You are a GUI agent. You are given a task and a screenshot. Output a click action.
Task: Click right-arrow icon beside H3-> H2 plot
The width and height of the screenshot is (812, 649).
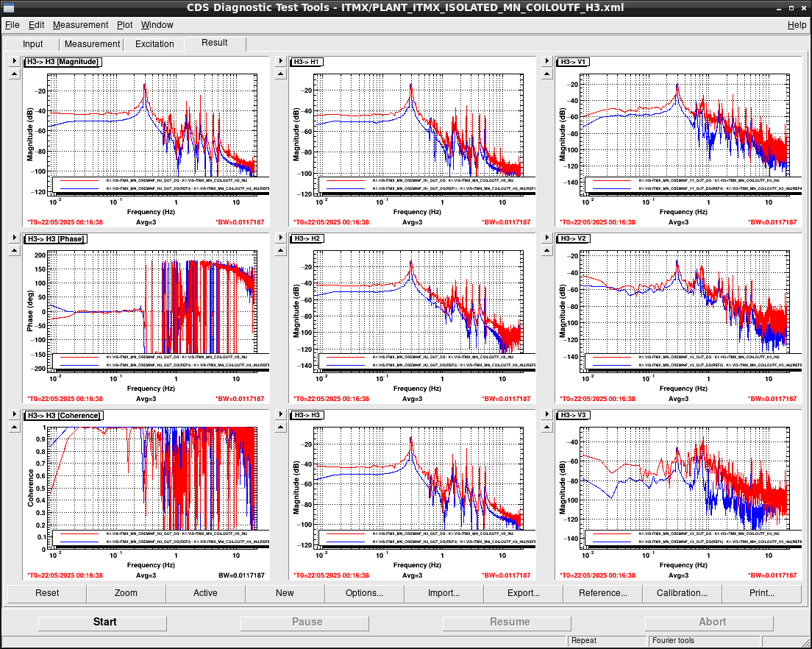[x=281, y=238]
